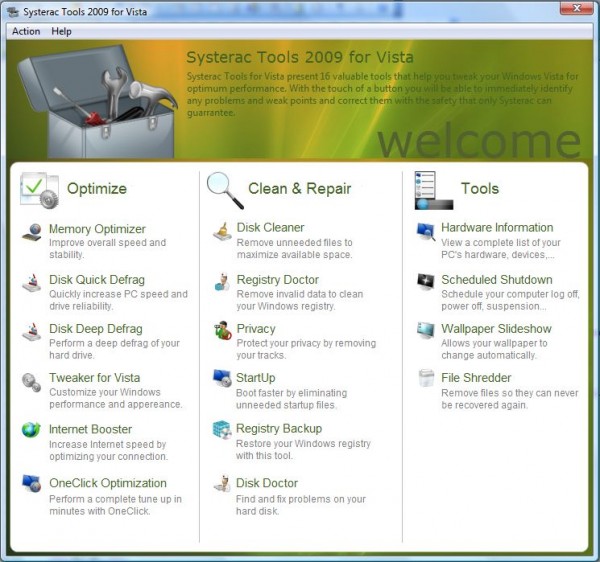
Task: Click the Hardware Information icon
Action: tap(426, 231)
